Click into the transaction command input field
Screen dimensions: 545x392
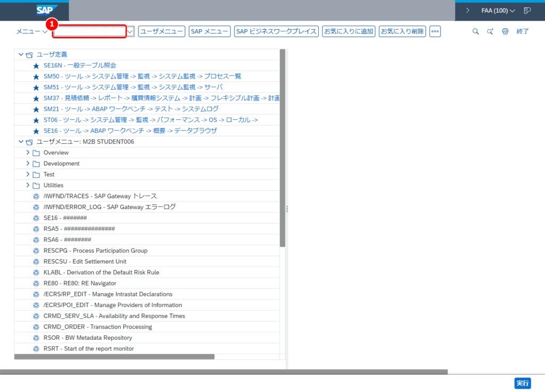pyautogui.click(x=89, y=31)
